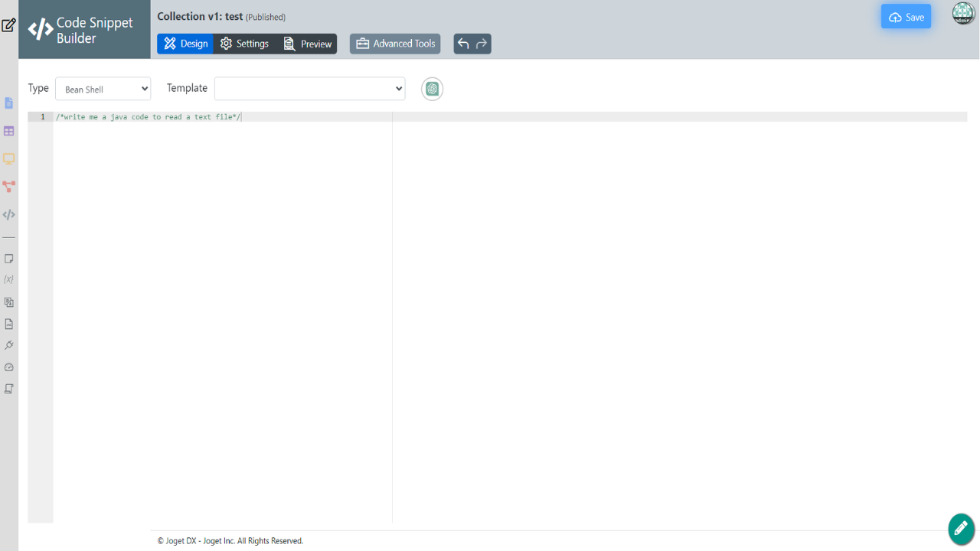Open the Form Builder document icon in sidebar
Viewport: 980px width, 551px height.
click(x=9, y=103)
